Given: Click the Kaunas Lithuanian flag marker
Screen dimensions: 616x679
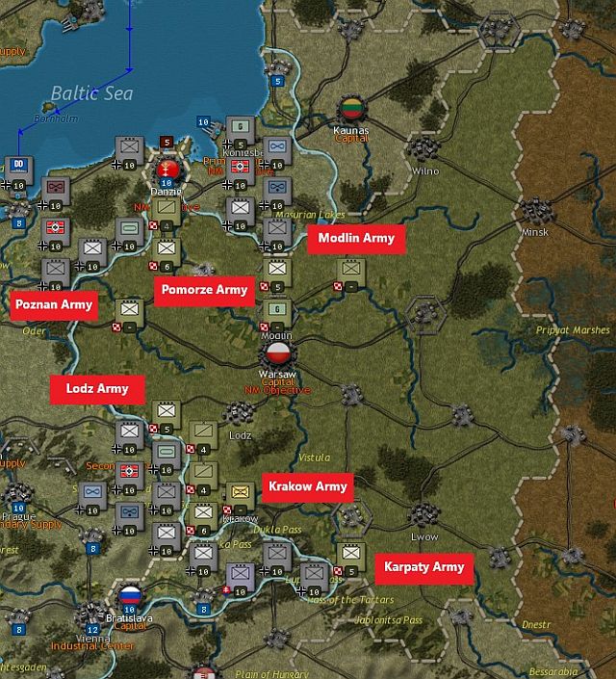Looking at the screenshot, I should (x=351, y=108).
